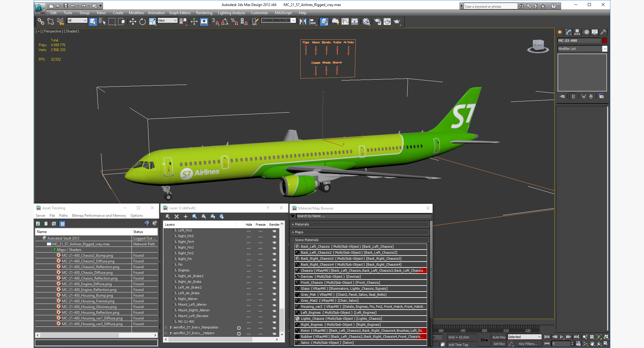The height and width of the screenshot is (348, 644).
Task: Open the reference coordinate View dropdown
Action: pos(167,20)
